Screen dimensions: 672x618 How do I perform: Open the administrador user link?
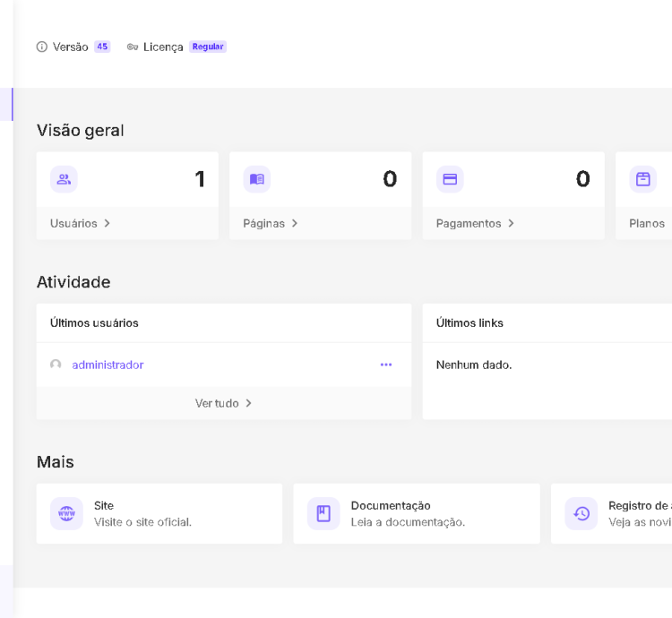(x=108, y=365)
